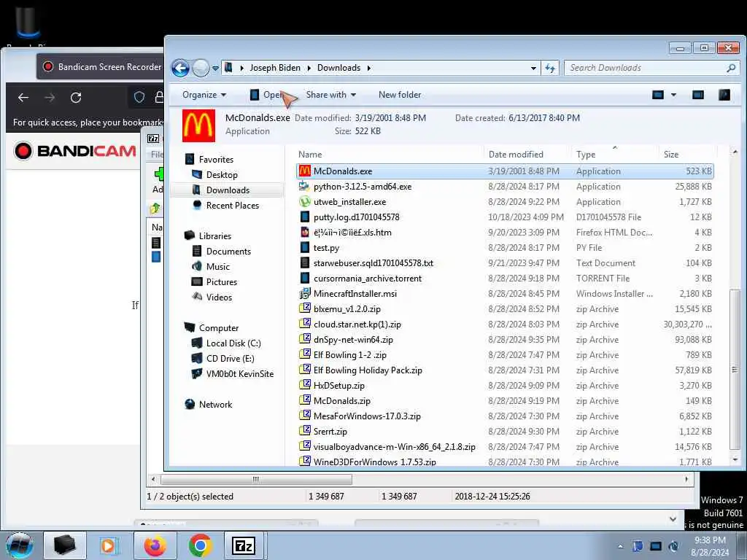This screenshot has width=747, height=560.
Task: Open Firefox from the taskbar
Action: click(155, 545)
